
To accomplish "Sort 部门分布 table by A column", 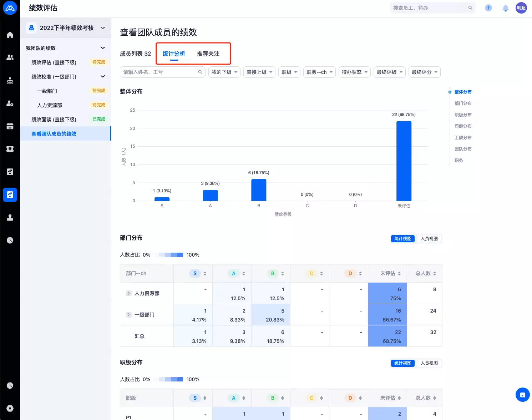I will coord(244,274).
